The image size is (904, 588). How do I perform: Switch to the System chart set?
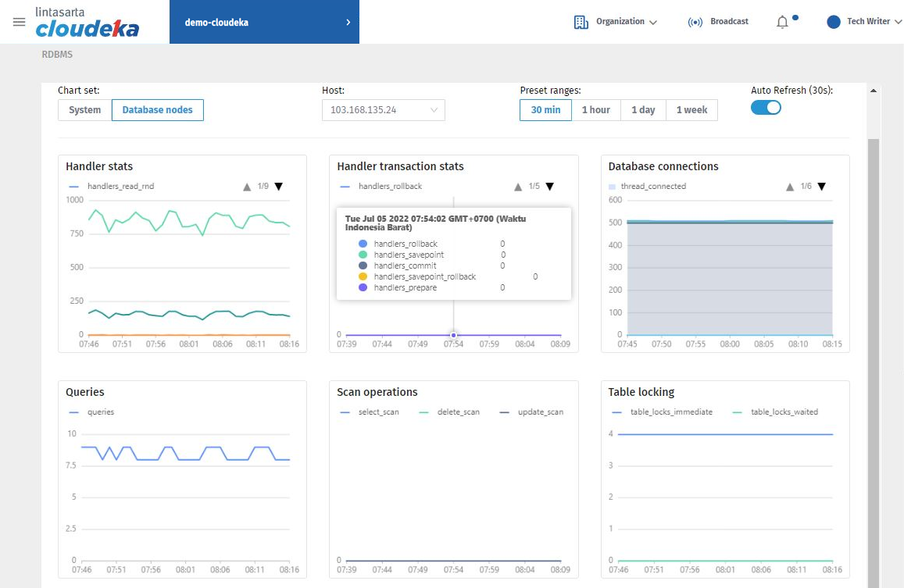click(x=84, y=110)
